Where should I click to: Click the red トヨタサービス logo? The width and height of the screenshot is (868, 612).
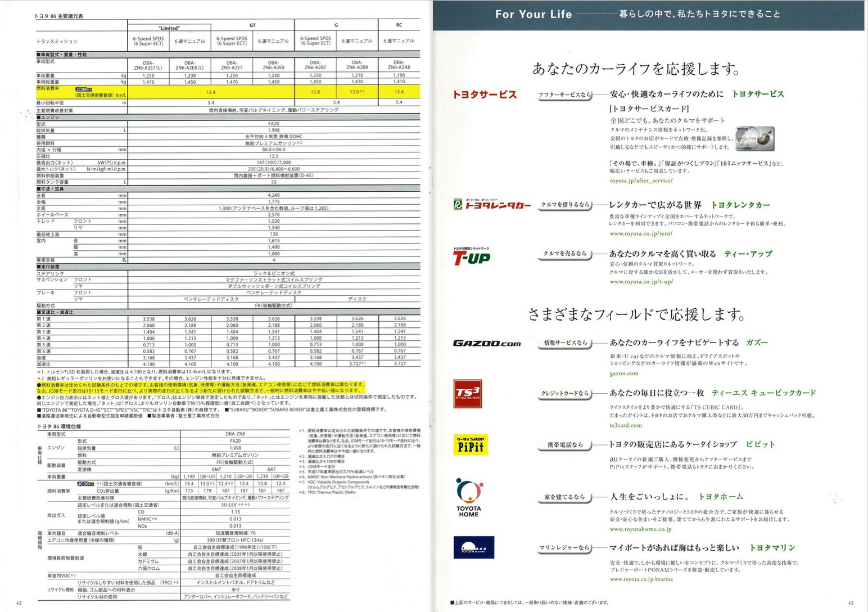tap(485, 94)
